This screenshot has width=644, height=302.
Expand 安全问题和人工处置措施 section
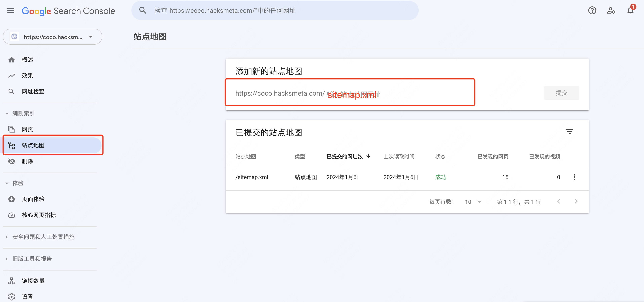(7, 237)
